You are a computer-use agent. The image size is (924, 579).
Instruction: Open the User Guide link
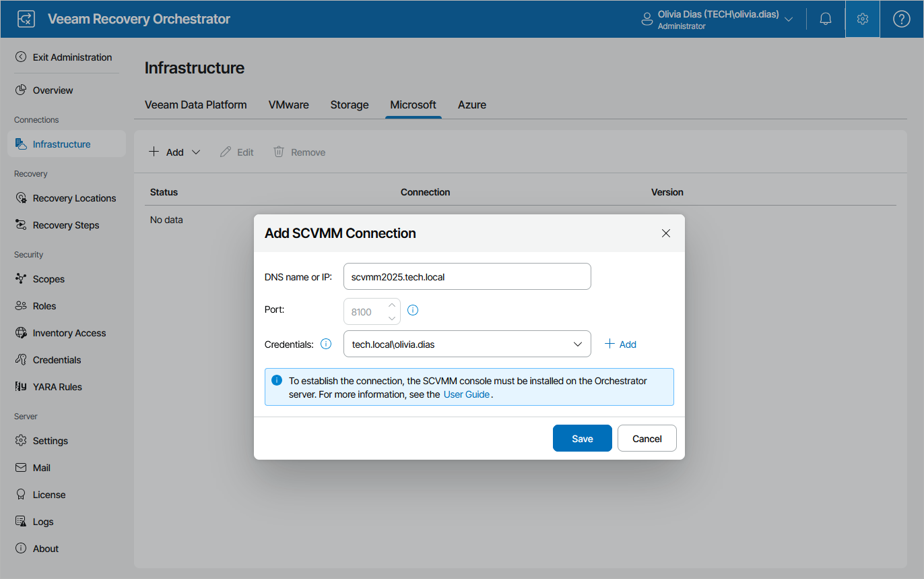point(466,394)
